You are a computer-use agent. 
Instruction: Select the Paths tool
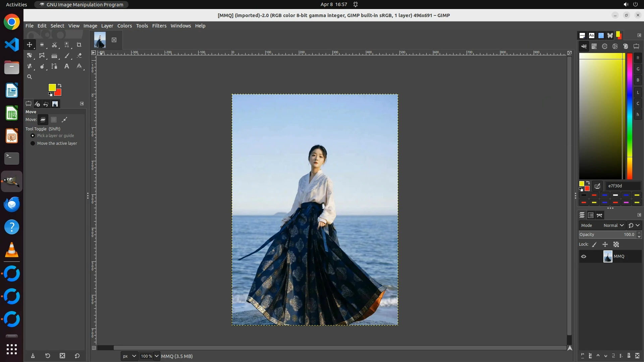pyautogui.click(x=54, y=66)
